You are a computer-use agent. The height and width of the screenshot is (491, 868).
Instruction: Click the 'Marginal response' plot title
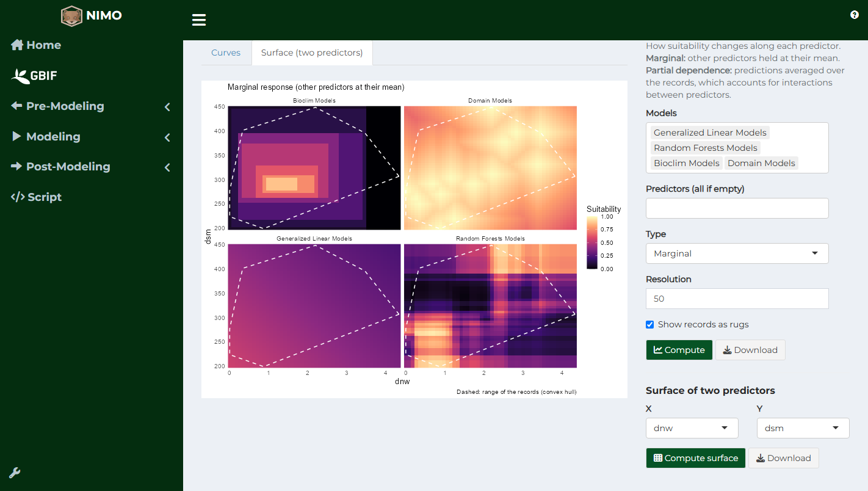[316, 87]
